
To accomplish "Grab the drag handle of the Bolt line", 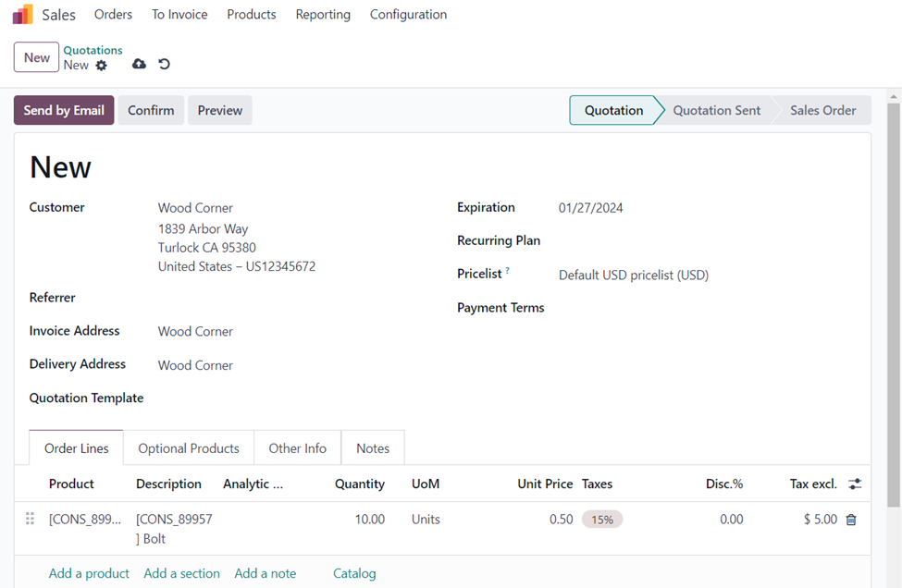I will pos(30,520).
